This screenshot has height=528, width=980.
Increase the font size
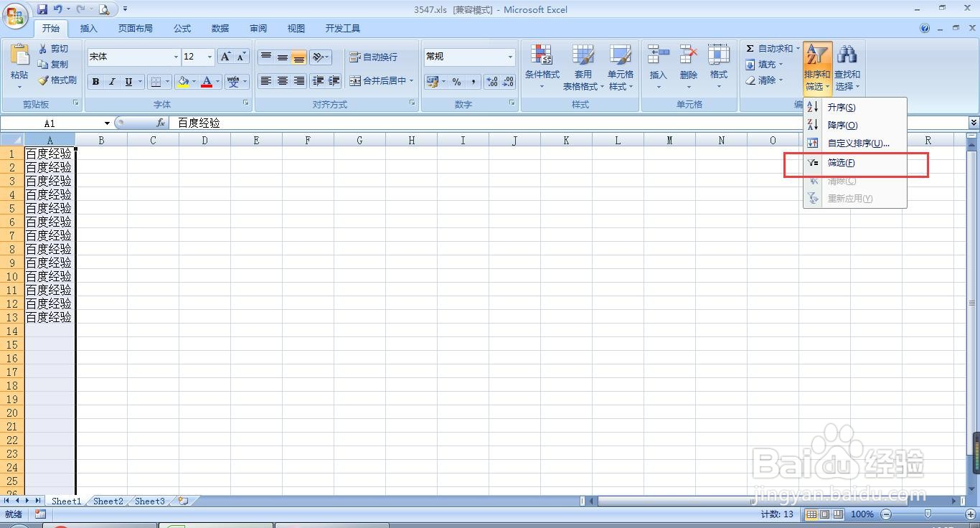226,57
